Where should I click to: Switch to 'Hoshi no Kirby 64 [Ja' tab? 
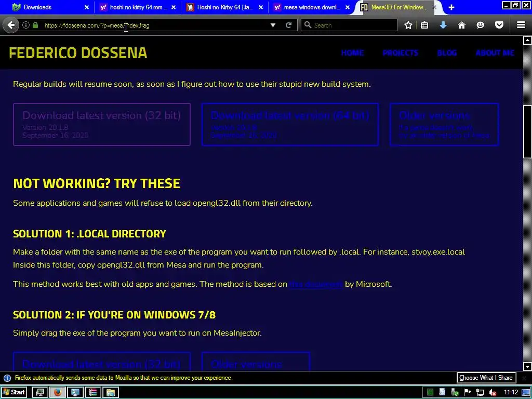(224, 7)
